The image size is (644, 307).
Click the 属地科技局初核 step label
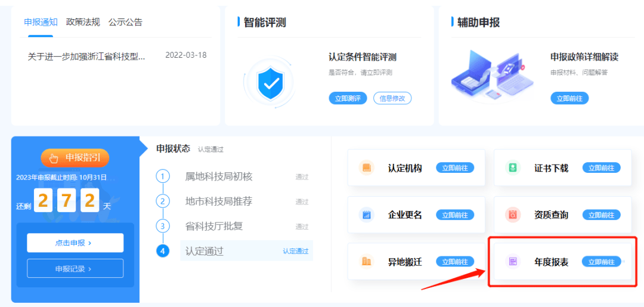[219, 177]
